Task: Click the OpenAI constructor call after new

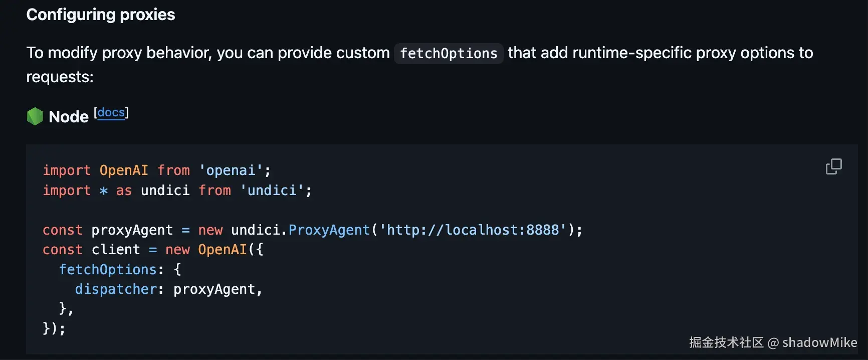Action: 223,250
